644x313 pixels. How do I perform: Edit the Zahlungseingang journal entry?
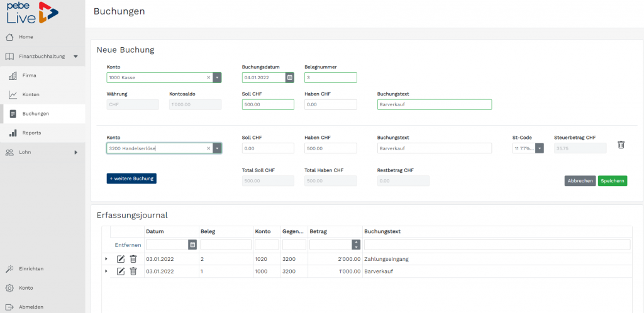click(x=120, y=259)
